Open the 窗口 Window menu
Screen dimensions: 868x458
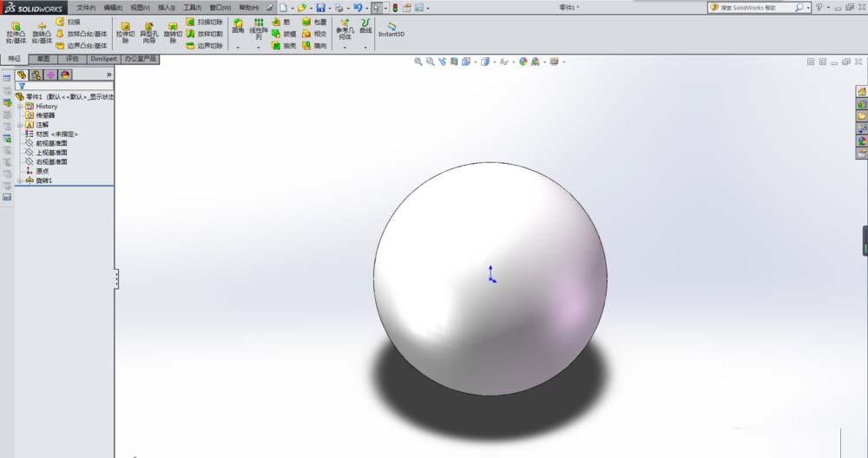220,8
